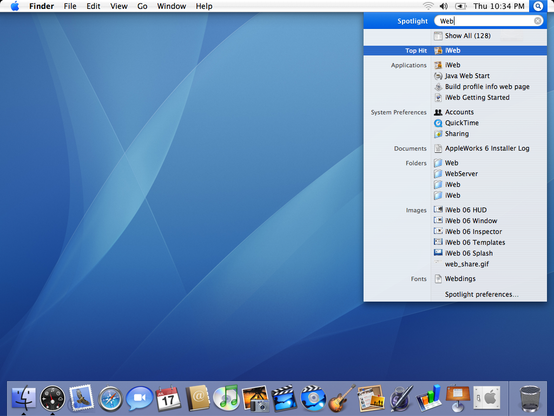Launch iChat video bubble icon
Image resolution: width=554 pixels, height=416 pixels.
139,398
